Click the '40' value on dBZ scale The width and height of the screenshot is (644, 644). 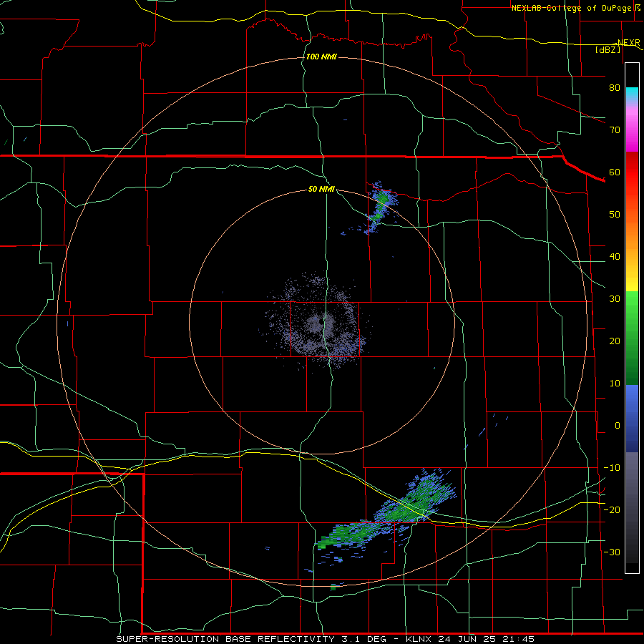tap(615, 257)
